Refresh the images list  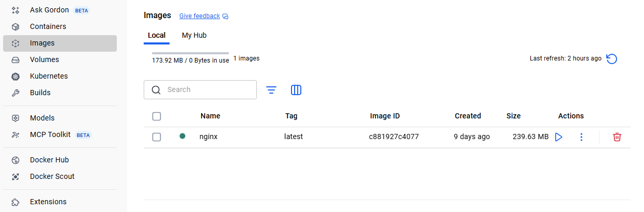pyautogui.click(x=611, y=59)
